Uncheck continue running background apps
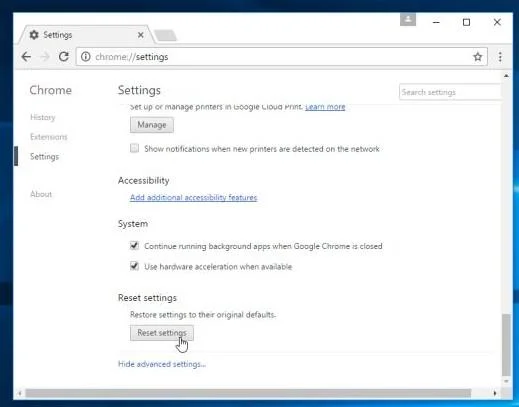Screen dimensions: 519x407 (x=134, y=246)
